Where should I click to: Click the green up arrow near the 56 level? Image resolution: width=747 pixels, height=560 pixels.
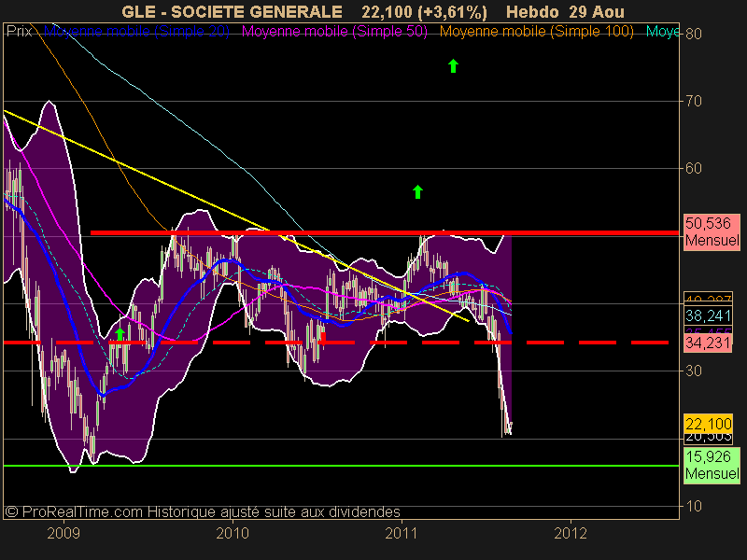(x=417, y=192)
